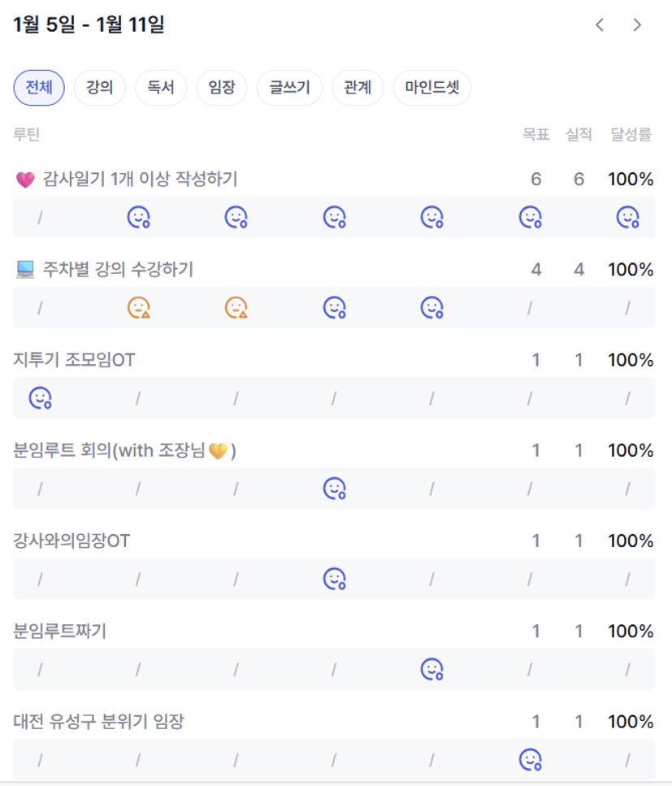Image resolution: width=672 pixels, height=786 pixels.
Task: Click the smiley icon in 분임루트짜기 row
Action: (431, 669)
